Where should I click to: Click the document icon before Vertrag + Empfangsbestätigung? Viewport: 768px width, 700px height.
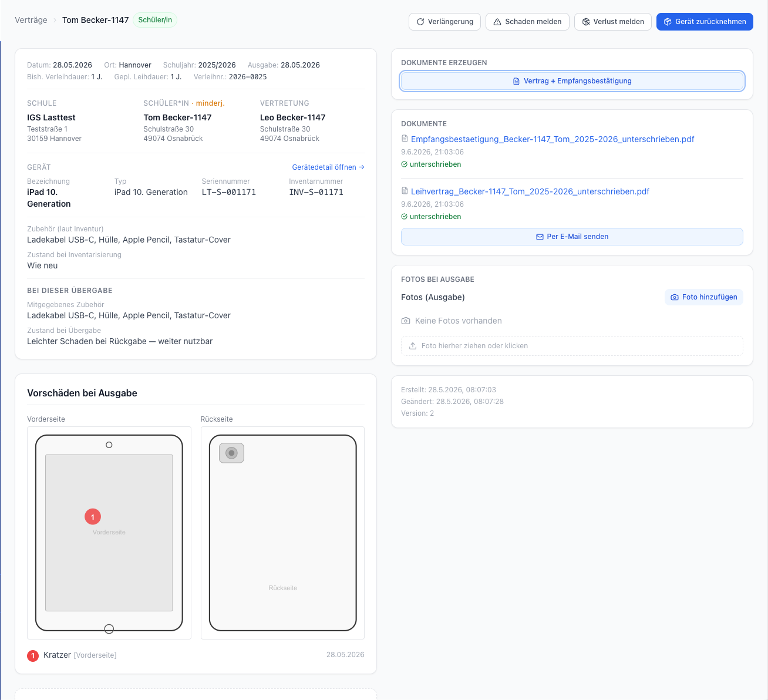517,81
